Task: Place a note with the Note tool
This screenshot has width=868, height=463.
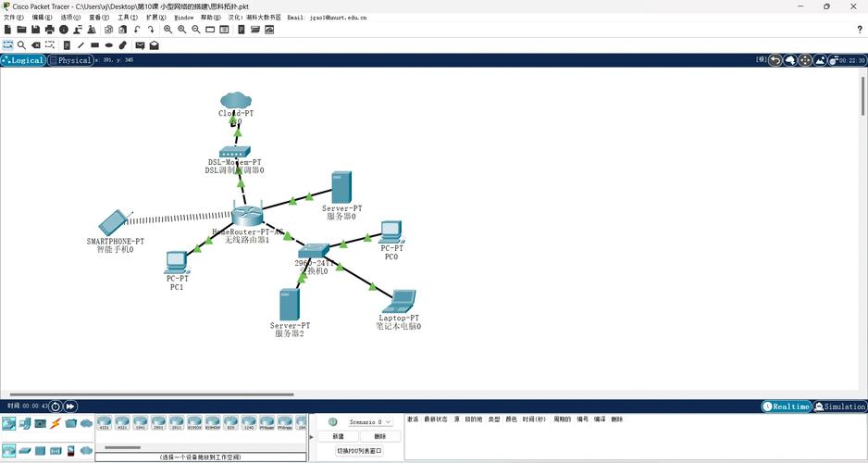Action: [x=67, y=45]
